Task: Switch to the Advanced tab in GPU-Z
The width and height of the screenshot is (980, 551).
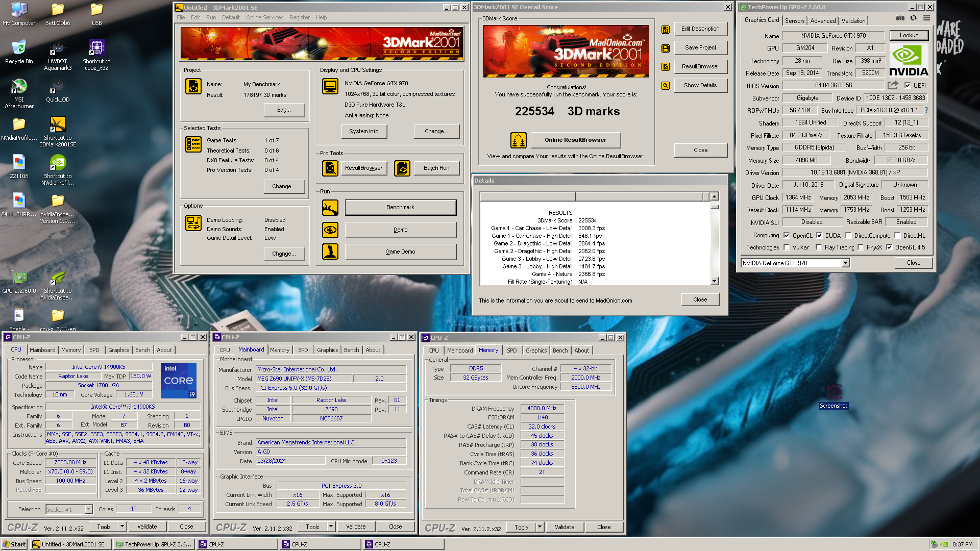Action: pos(823,21)
